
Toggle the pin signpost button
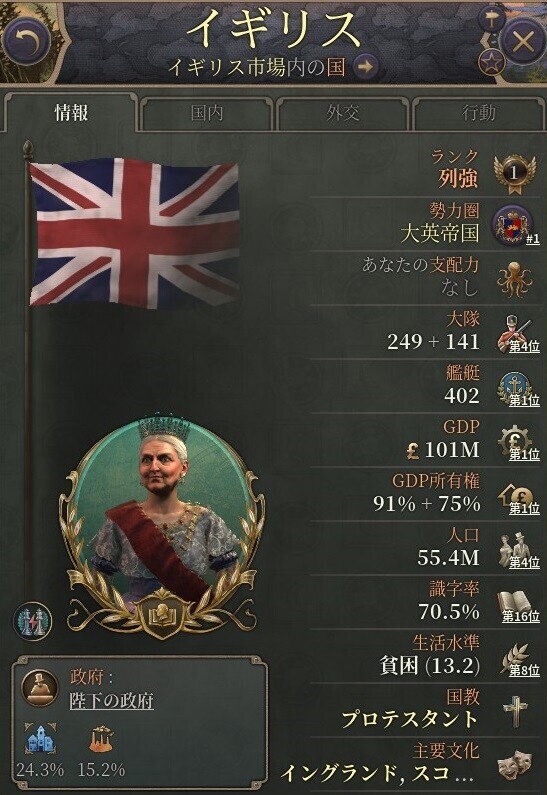pyautogui.click(x=491, y=20)
